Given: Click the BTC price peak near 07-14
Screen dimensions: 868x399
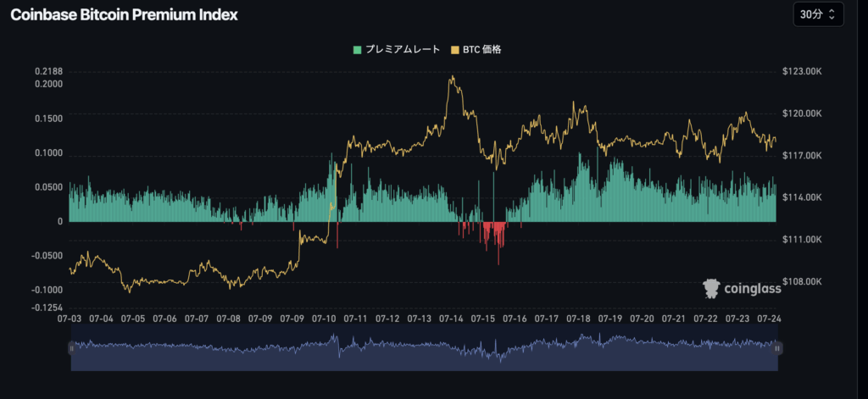Looking at the screenshot, I should click(x=453, y=76).
